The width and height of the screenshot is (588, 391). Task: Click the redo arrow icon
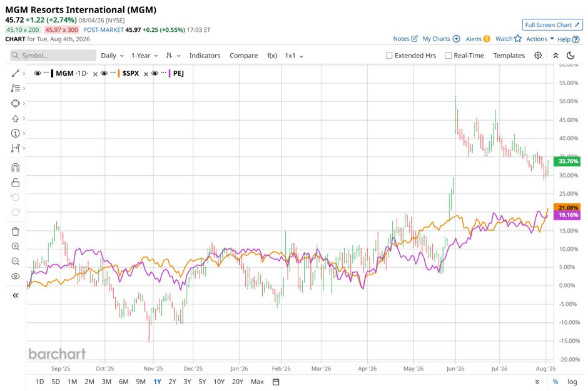point(16,212)
